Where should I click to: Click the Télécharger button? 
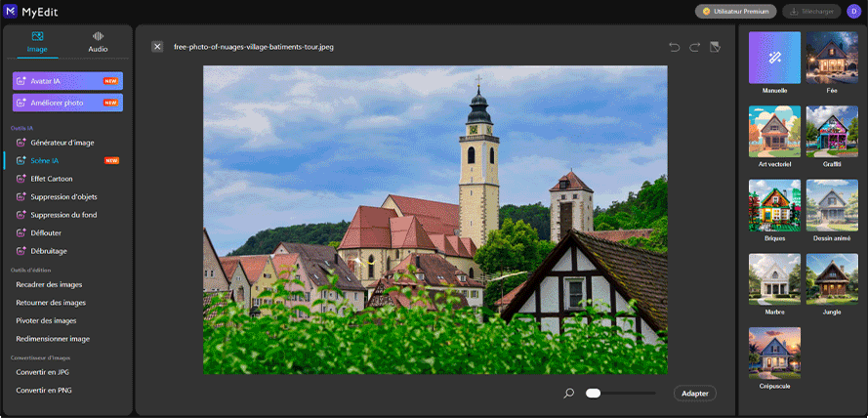(811, 12)
